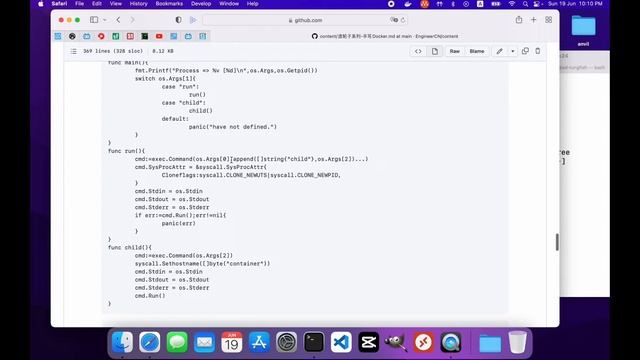Open the Develop menu

pyautogui.click(x=201, y=4)
